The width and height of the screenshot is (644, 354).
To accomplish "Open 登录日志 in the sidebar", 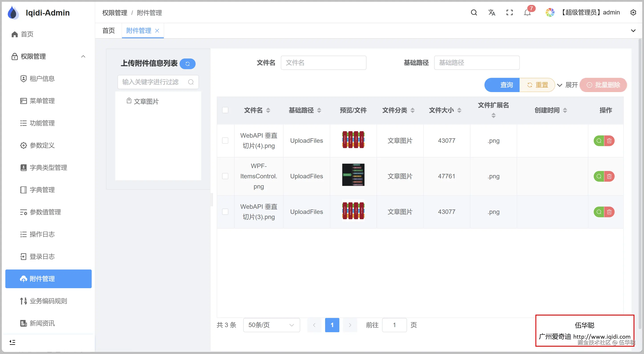I will click(48, 257).
